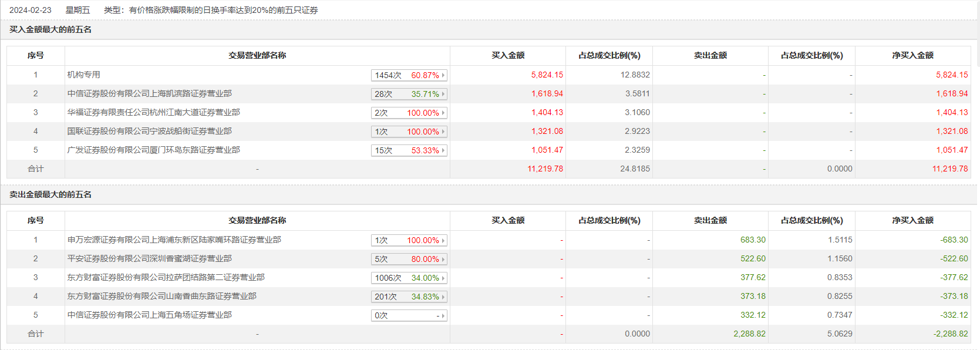This screenshot has height=350, width=980.
Task: Open 东方财富证券拉萨团结路第二证券营业部 link
Action: [166, 277]
